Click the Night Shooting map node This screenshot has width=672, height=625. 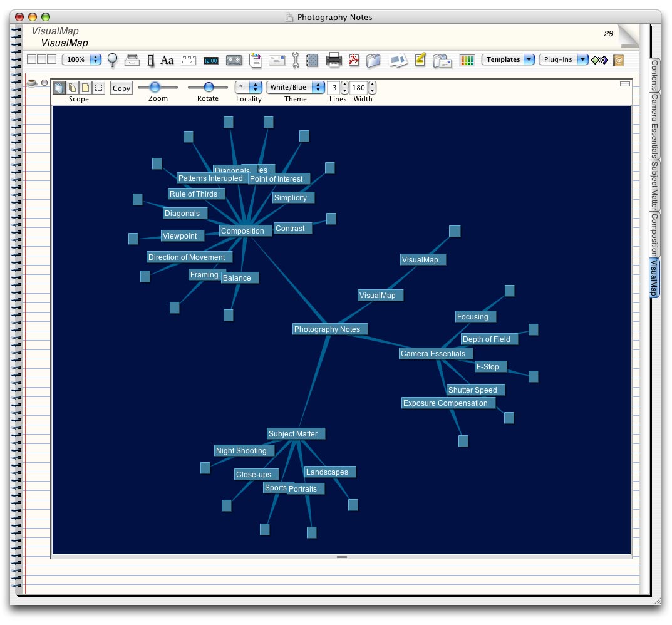click(x=244, y=450)
